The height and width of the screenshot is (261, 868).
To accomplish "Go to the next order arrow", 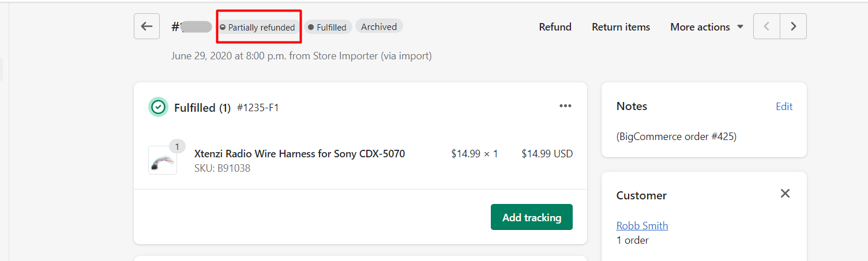I will [794, 27].
